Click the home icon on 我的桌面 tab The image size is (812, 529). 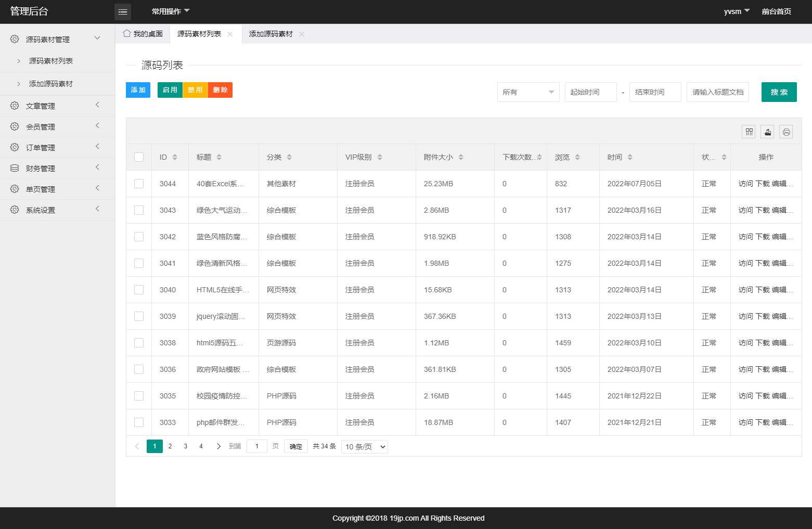[x=126, y=33]
